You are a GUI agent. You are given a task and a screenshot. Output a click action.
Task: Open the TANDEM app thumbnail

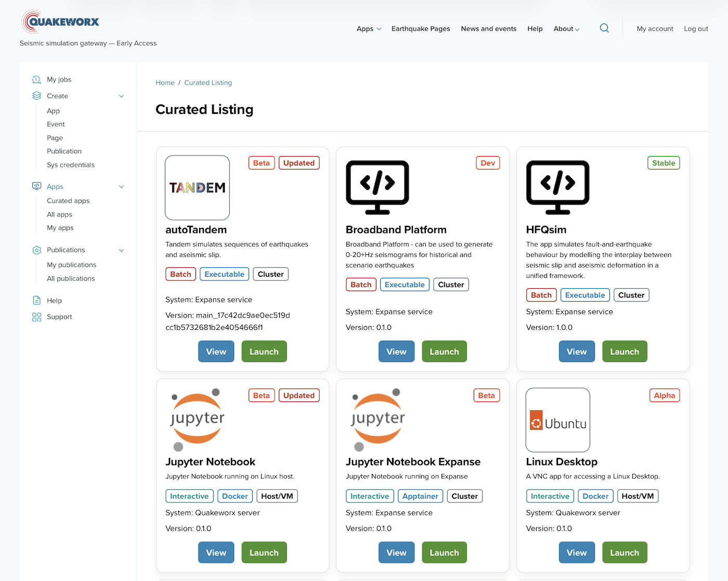click(x=197, y=188)
